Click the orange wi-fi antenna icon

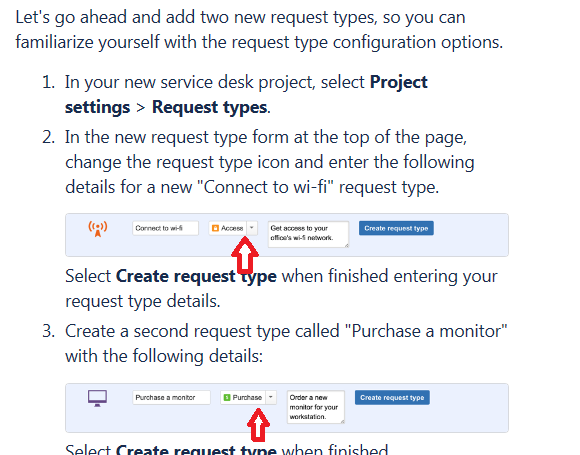(x=98, y=229)
